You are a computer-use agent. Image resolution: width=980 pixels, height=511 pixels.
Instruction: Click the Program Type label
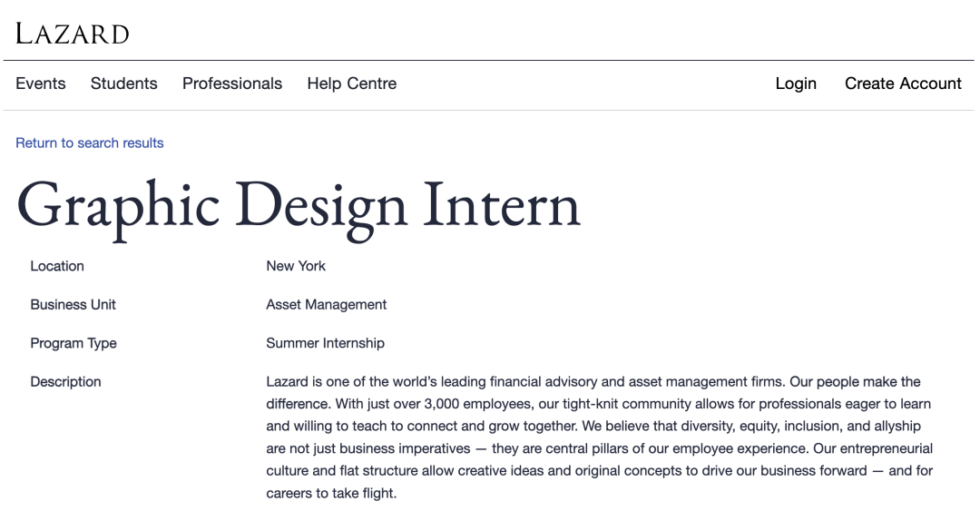pyautogui.click(x=73, y=343)
